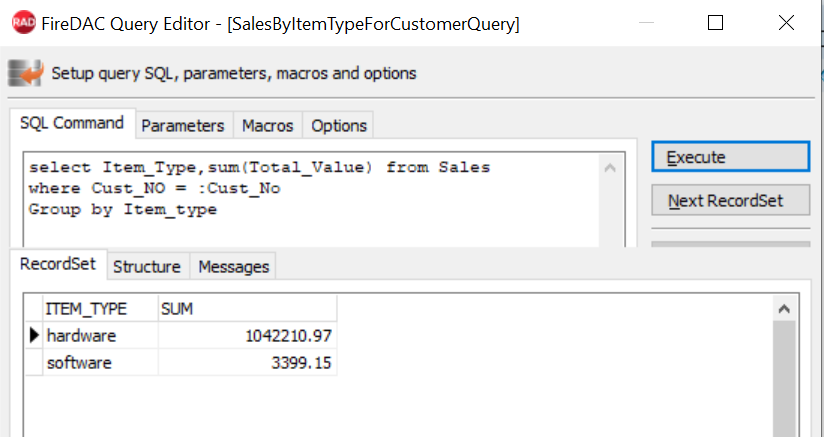Viewport: 824px width, 437px height.
Task: Open the Parameters tab
Action: point(183,126)
